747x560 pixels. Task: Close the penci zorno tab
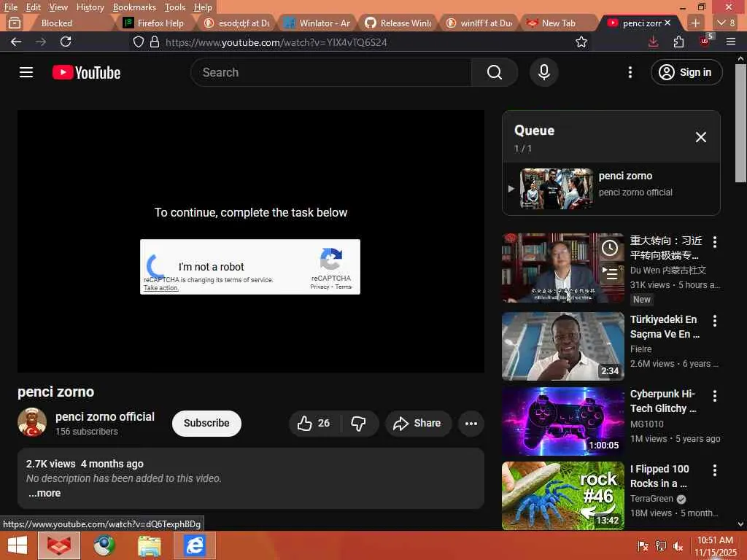(x=667, y=23)
